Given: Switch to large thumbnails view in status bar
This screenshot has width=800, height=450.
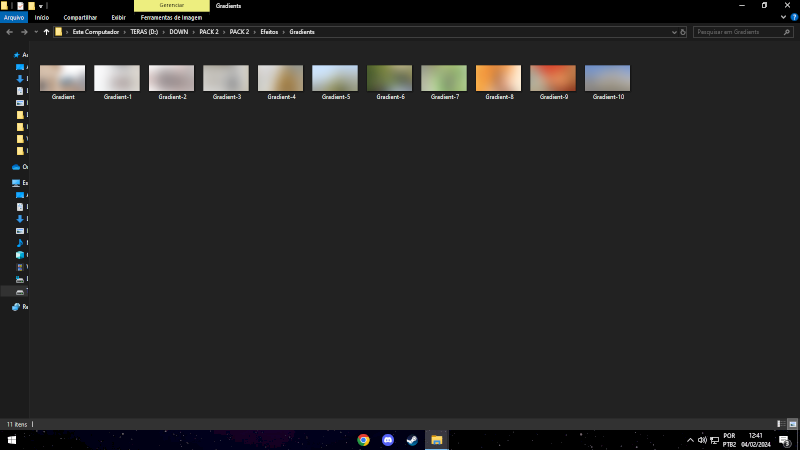Looking at the screenshot, I should click(791, 424).
